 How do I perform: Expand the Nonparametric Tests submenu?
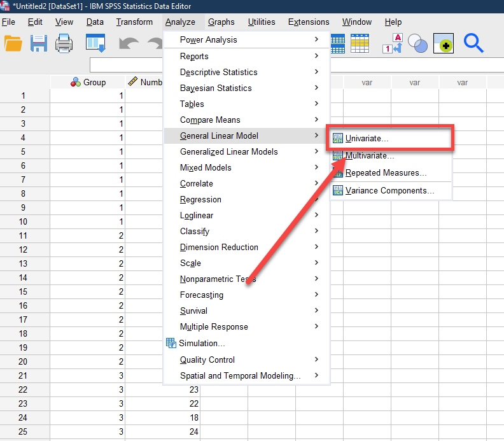[x=247, y=279]
